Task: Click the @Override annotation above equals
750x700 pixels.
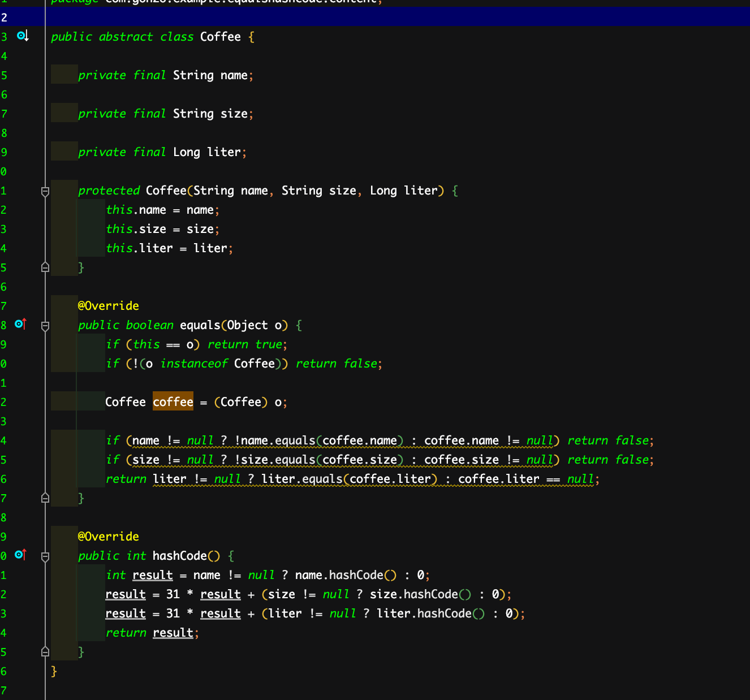Action: (x=108, y=305)
